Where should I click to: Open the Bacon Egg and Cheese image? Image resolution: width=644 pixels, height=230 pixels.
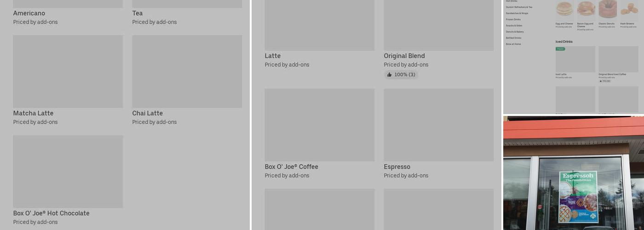[586, 9]
